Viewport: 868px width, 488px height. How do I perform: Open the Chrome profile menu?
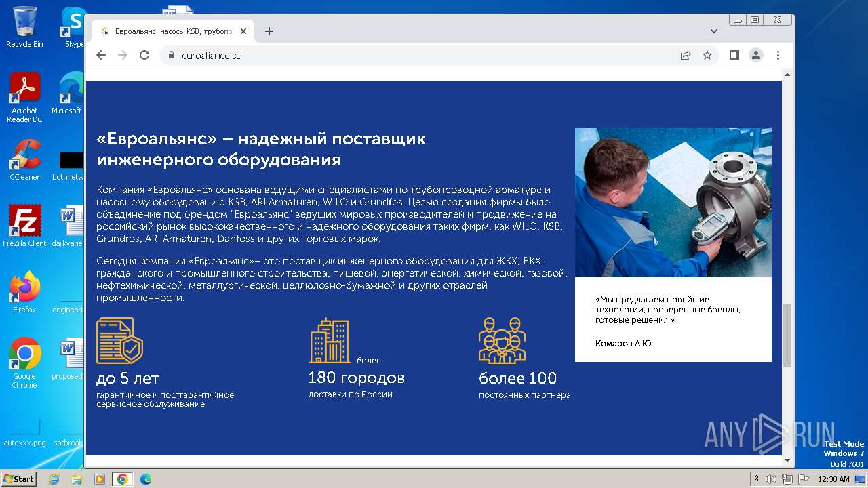tap(756, 55)
